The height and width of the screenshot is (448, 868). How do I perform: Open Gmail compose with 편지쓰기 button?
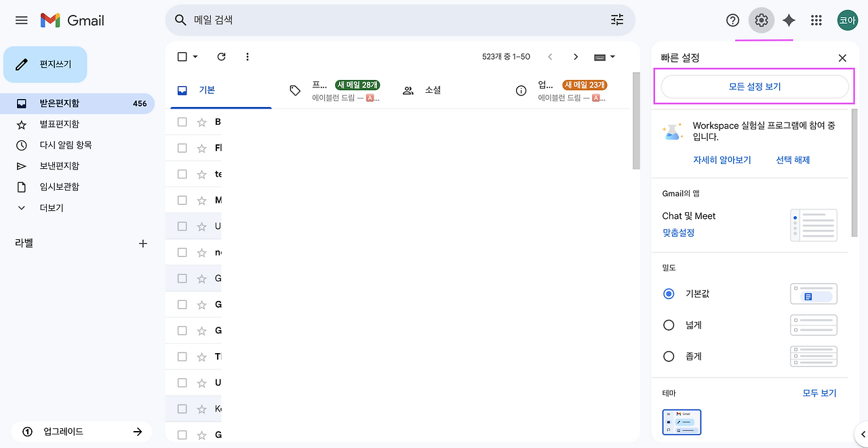45,64
